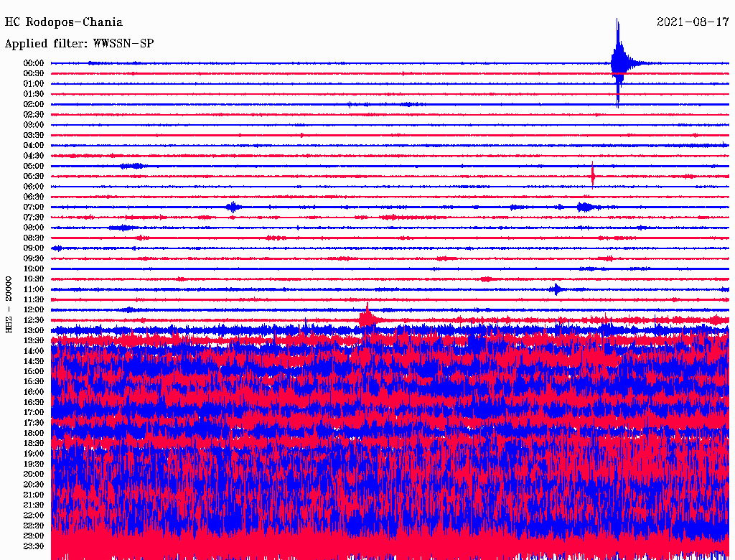The width and height of the screenshot is (735, 560).
Task: Click the 23:30 time label
Action: (34, 546)
